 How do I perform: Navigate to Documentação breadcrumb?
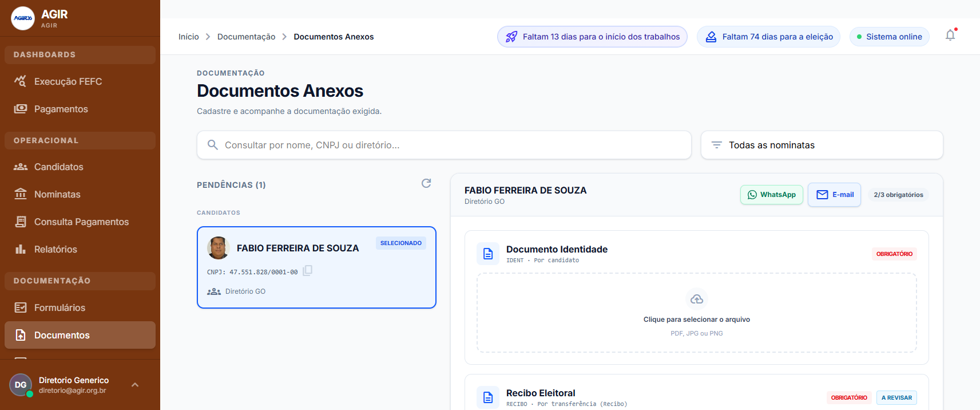[x=246, y=37]
